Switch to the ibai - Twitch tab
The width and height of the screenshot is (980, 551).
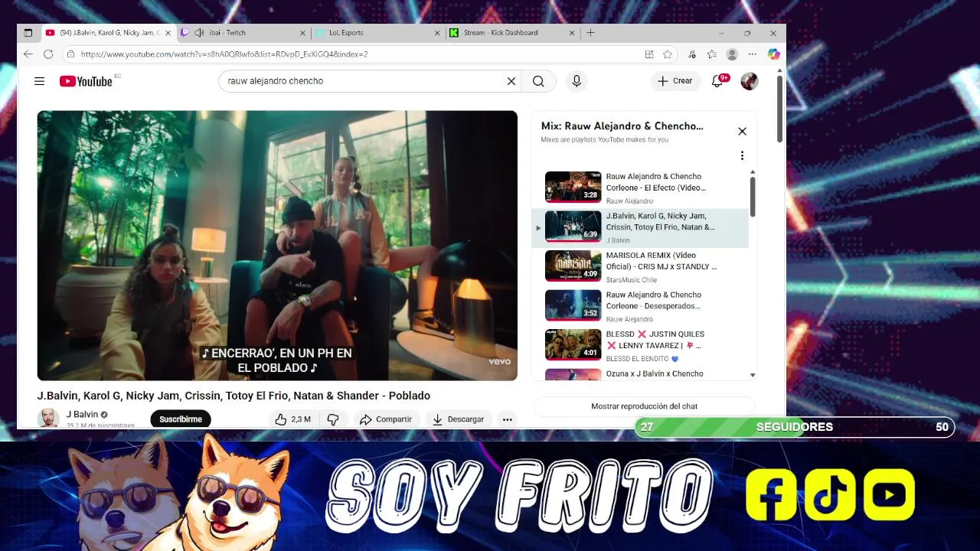(x=243, y=33)
